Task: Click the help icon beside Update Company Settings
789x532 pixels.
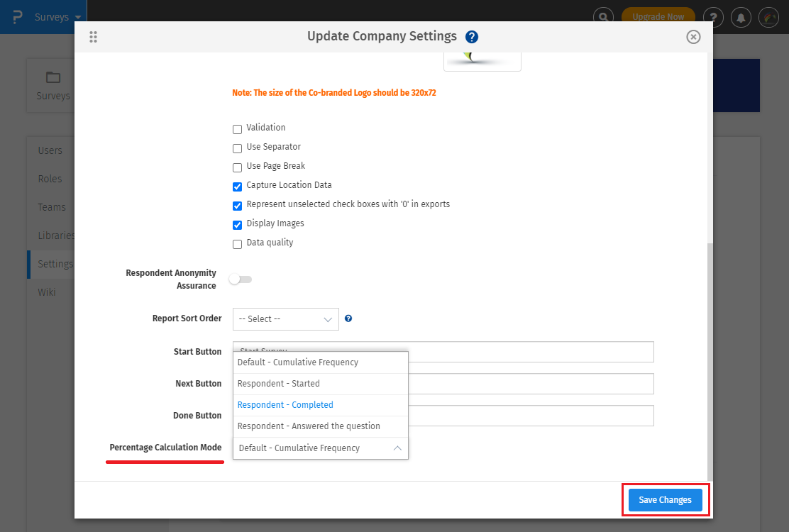Action: pos(472,37)
